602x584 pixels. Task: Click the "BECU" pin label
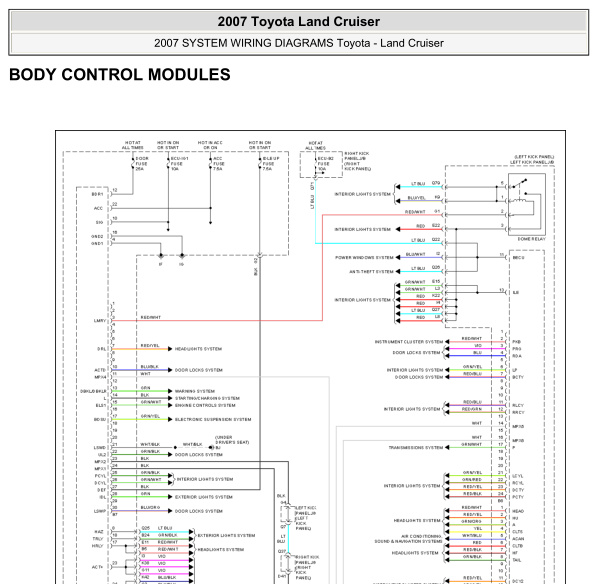[518, 258]
